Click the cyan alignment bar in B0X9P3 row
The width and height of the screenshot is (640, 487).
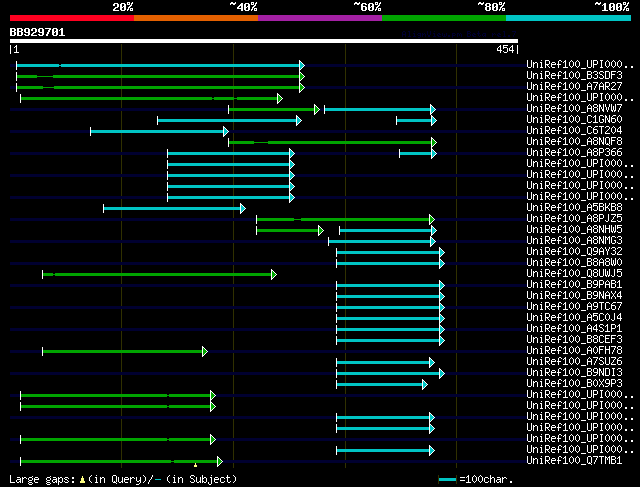click(380, 385)
